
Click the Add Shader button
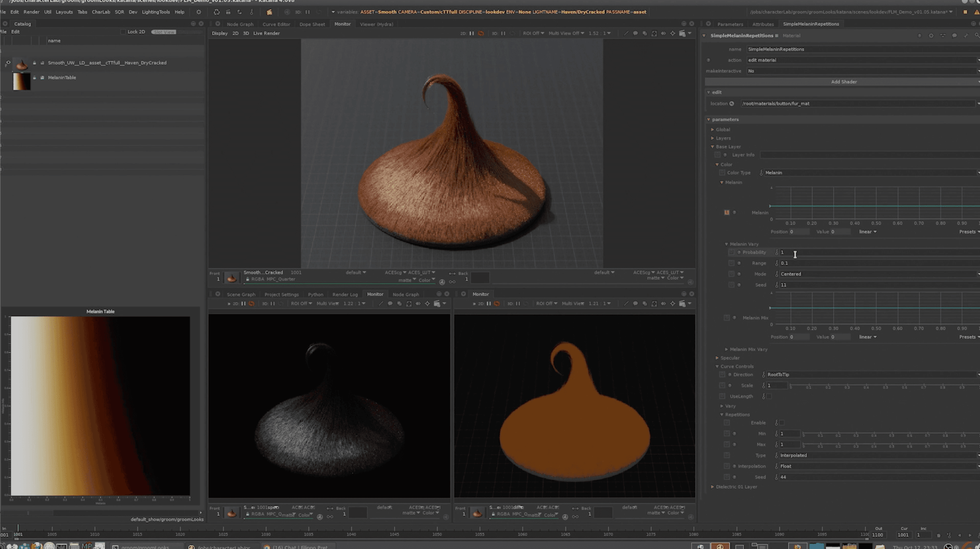click(x=843, y=81)
